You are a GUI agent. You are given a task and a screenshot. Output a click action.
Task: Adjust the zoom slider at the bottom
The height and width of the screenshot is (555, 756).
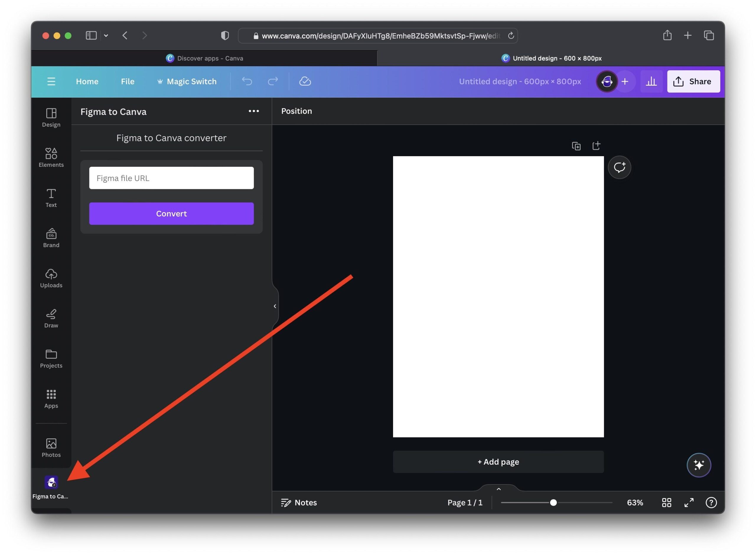(x=553, y=502)
